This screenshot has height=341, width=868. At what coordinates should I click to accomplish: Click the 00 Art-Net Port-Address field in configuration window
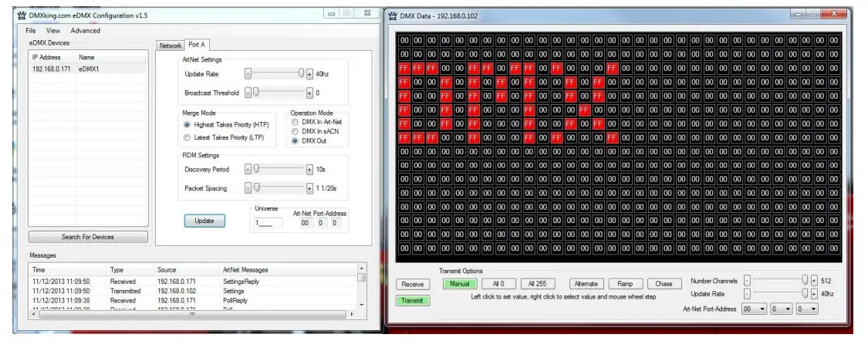(305, 223)
